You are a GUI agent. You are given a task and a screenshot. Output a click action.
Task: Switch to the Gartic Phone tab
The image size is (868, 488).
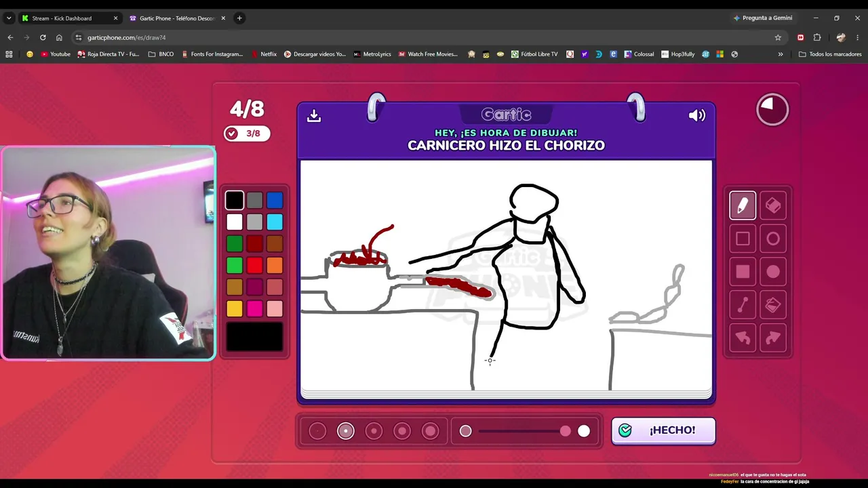[177, 18]
